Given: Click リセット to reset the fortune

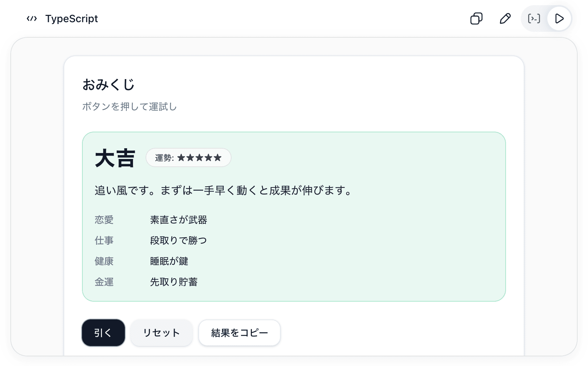Looking at the screenshot, I should point(161,333).
